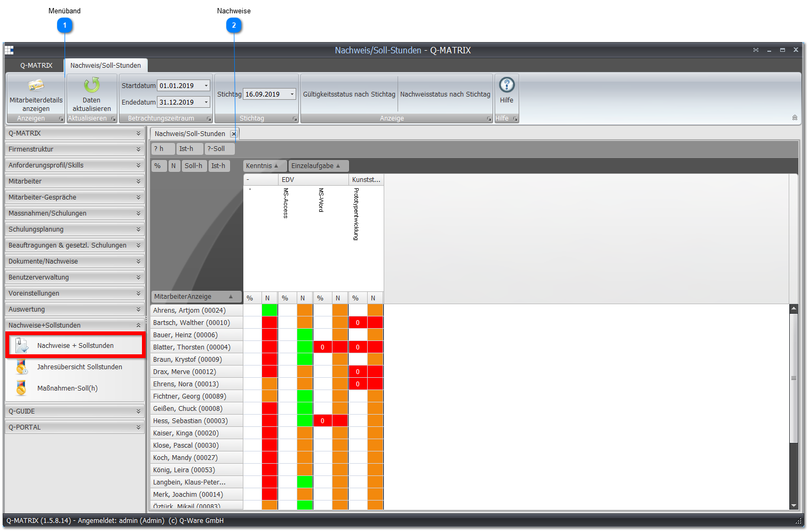809x532 pixels.
Task: Switch to the Q-MATRIX ribbon tab
Action: [x=36, y=66]
